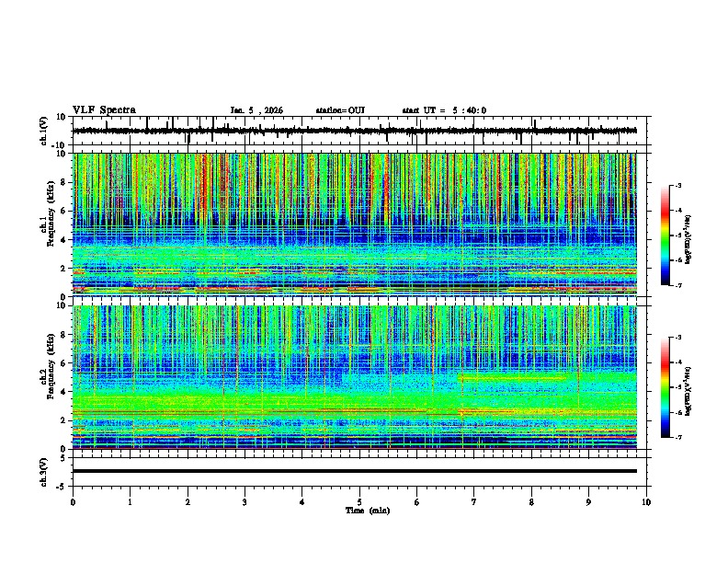Click the ch.1 color bar log(PSD) units label
728x563 pixels.
point(688,239)
